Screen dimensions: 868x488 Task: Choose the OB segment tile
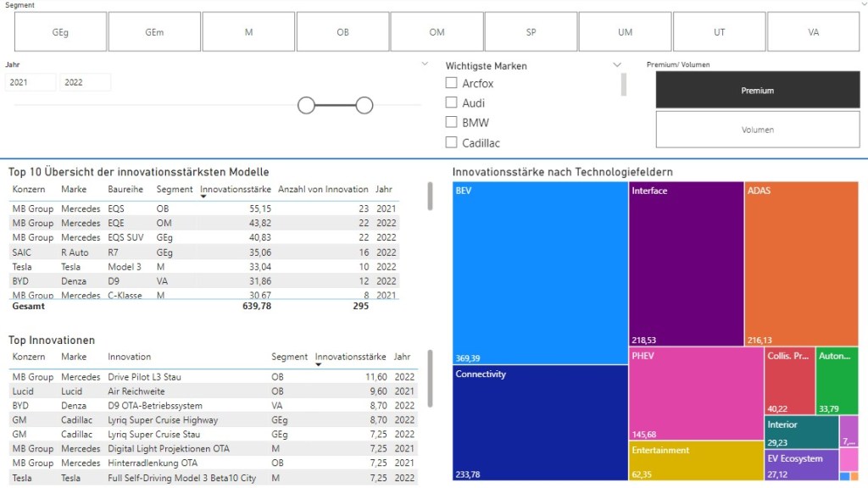click(342, 32)
